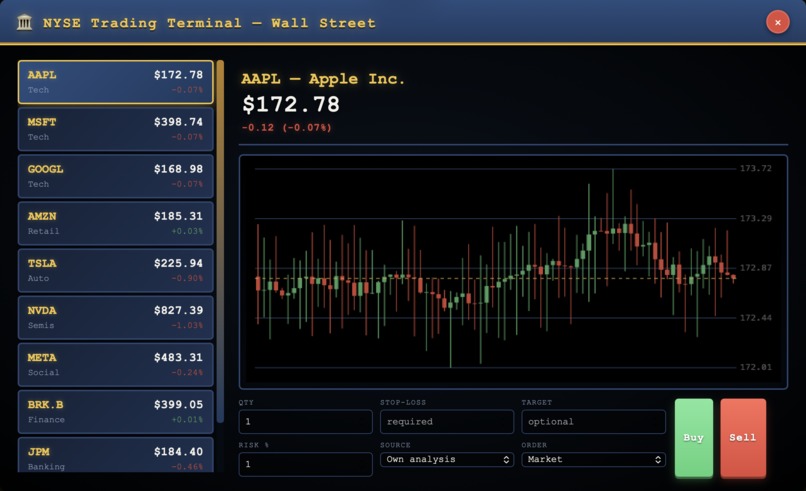The width and height of the screenshot is (806, 491).
Task: Click the 172.87 chart axis label
Action: coord(755,267)
